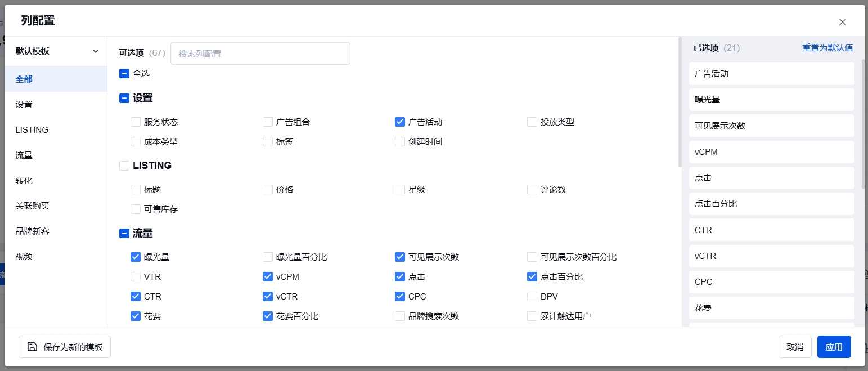Click 重置为默认值 link
Image resolution: width=868 pixels, height=371 pixels.
tap(827, 48)
